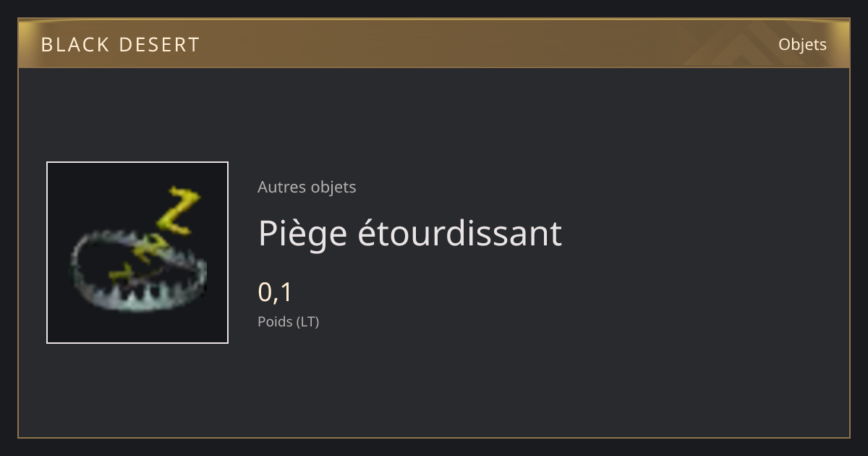Click the large yellow lightning bolt
868x456 pixels.
178,211
